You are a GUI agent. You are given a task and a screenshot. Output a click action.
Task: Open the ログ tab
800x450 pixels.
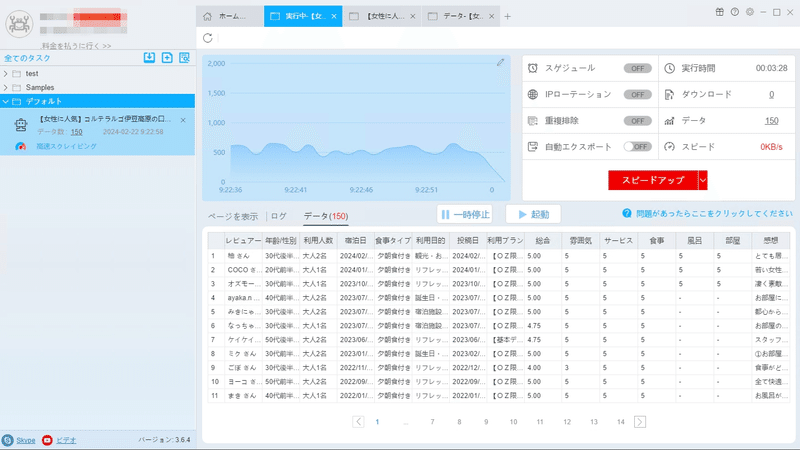click(x=279, y=216)
